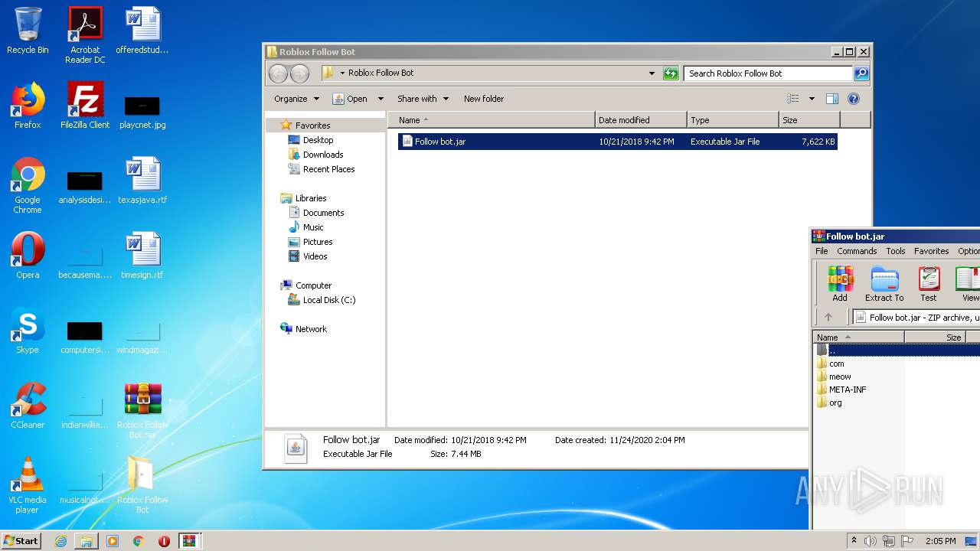Launch Skype desktop shortcut

[x=28, y=331]
